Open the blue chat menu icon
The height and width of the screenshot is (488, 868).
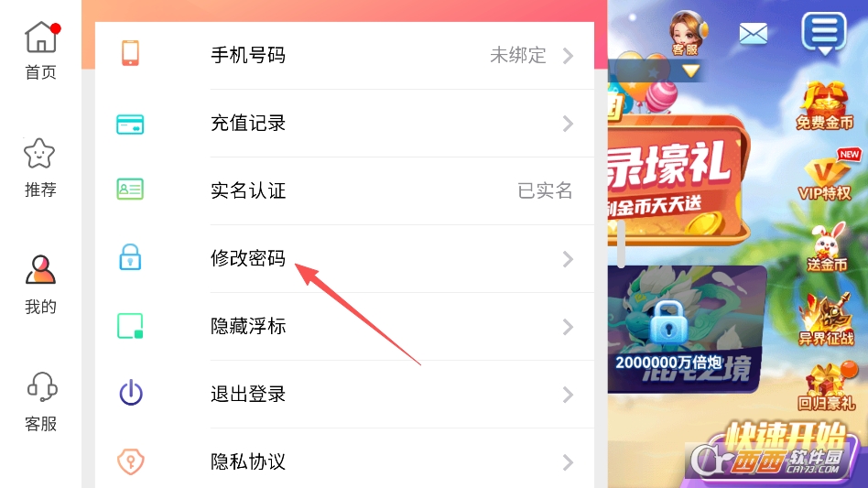(824, 34)
